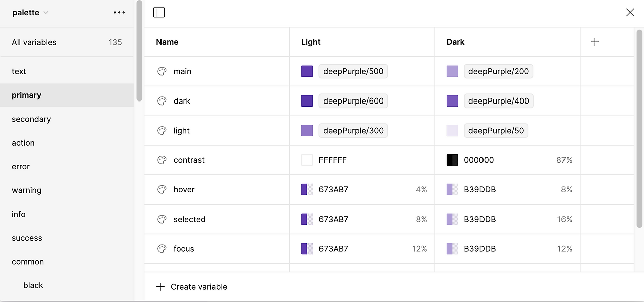Collapse the sidebar with the panel toggle icon

158,12
